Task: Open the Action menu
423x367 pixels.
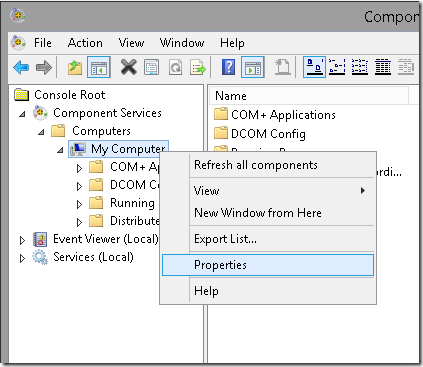Action: coord(85,43)
